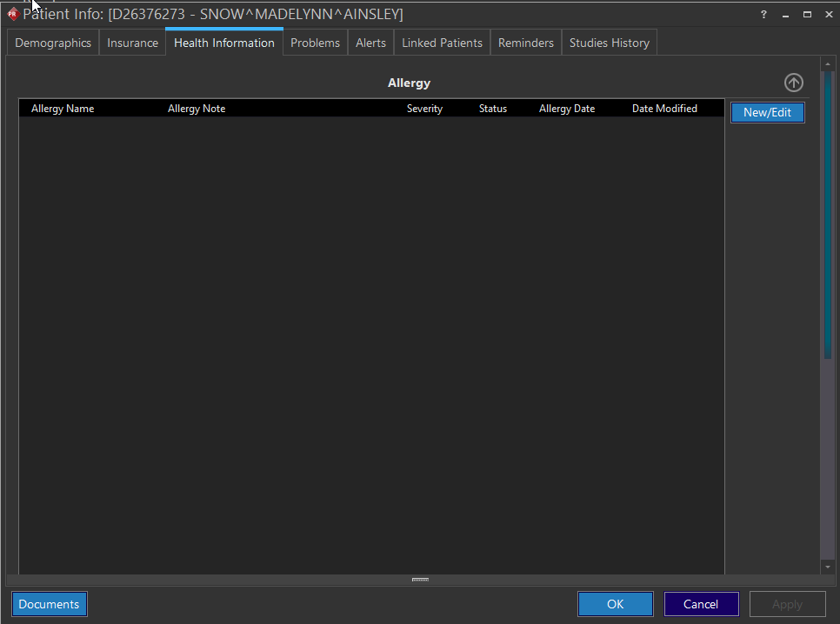
Task: Select the Health Information tab
Action: (224, 43)
